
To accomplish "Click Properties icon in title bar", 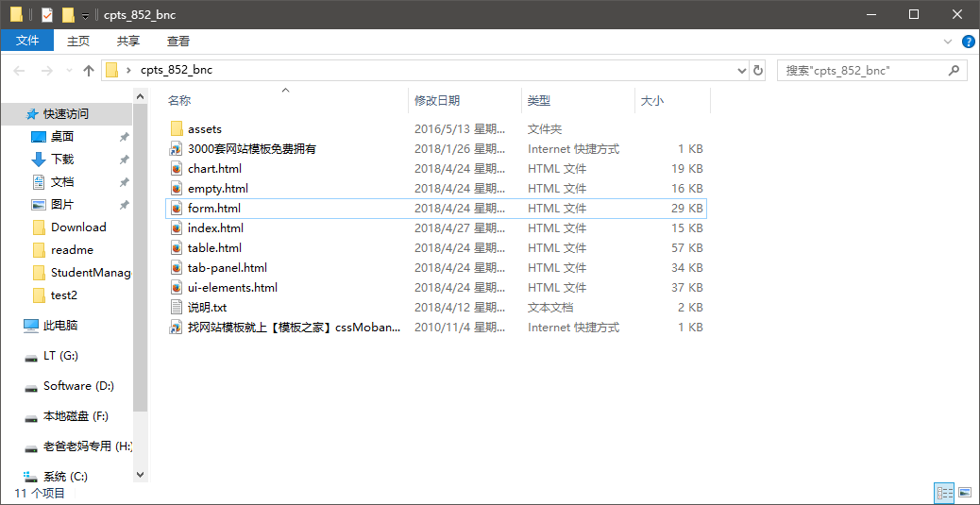I will pyautogui.click(x=47, y=14).
